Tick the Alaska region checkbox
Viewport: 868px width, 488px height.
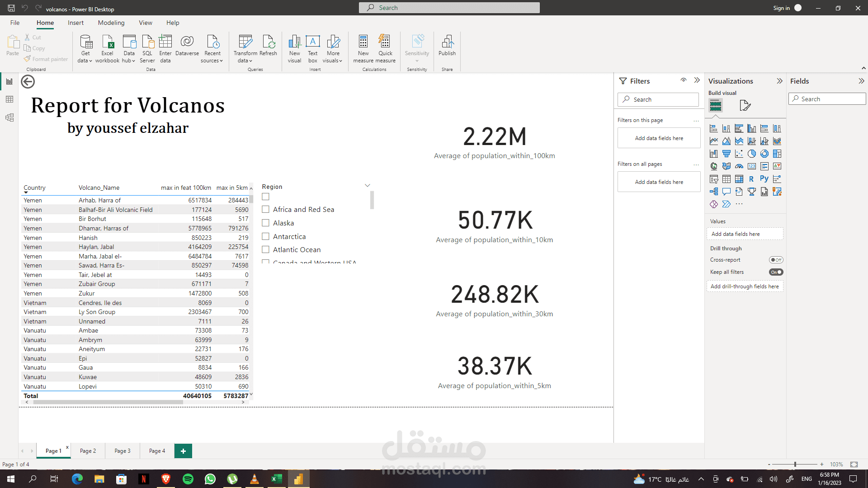click(x=266, y=223)
